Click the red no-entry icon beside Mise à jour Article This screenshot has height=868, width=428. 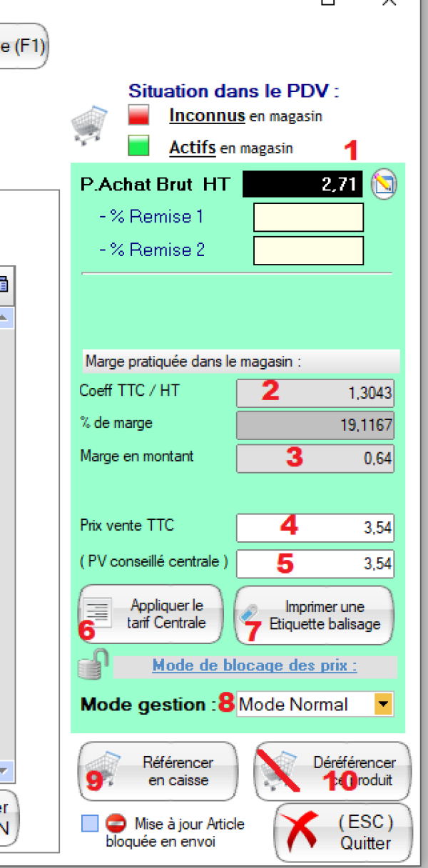pos(116,824)
